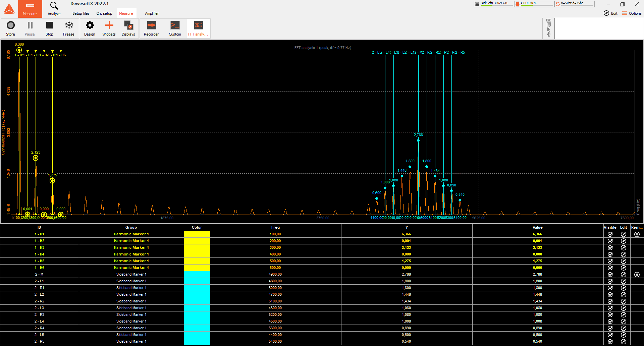Hide the 2 - R5 sideband marker

coord(610,342)
